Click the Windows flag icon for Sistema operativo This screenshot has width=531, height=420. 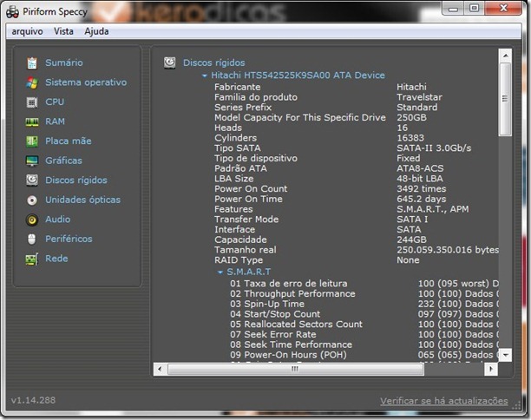tap(32, 82)
